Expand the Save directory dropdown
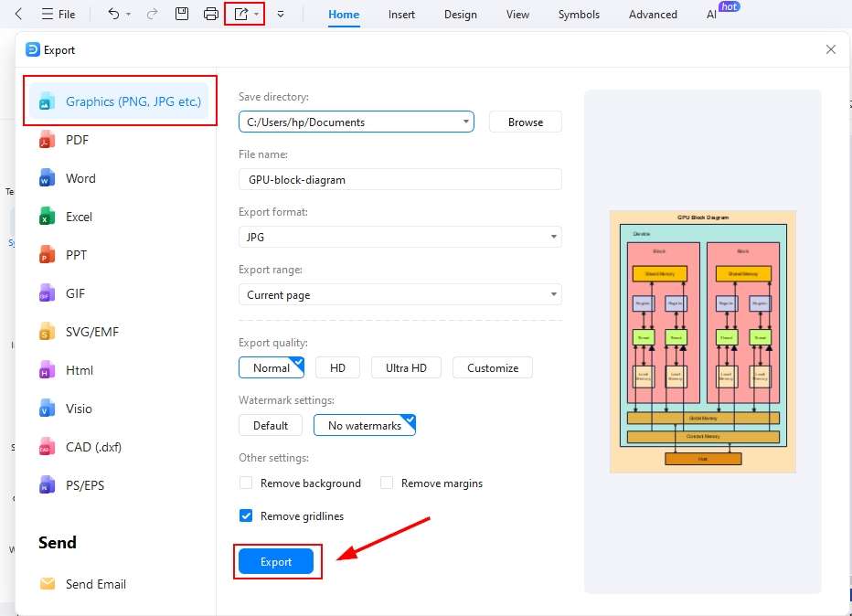This screenshot has width=852, height=616. pos(465,121)
